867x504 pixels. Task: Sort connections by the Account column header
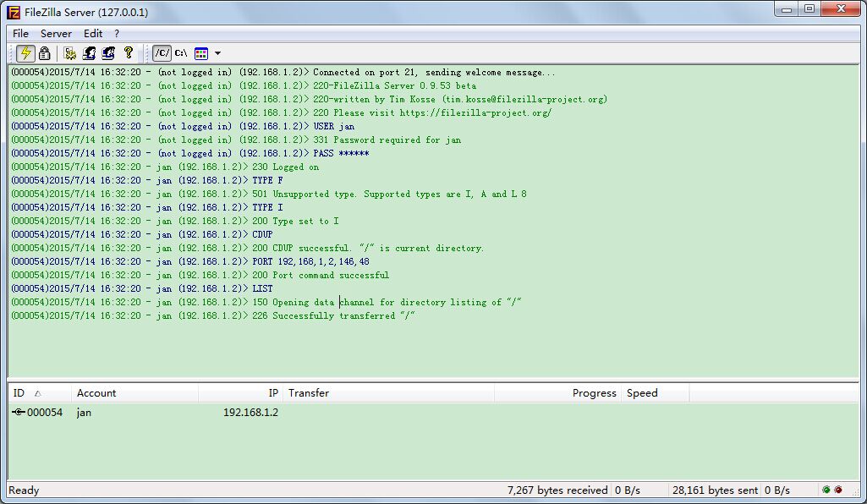(134, 393)
